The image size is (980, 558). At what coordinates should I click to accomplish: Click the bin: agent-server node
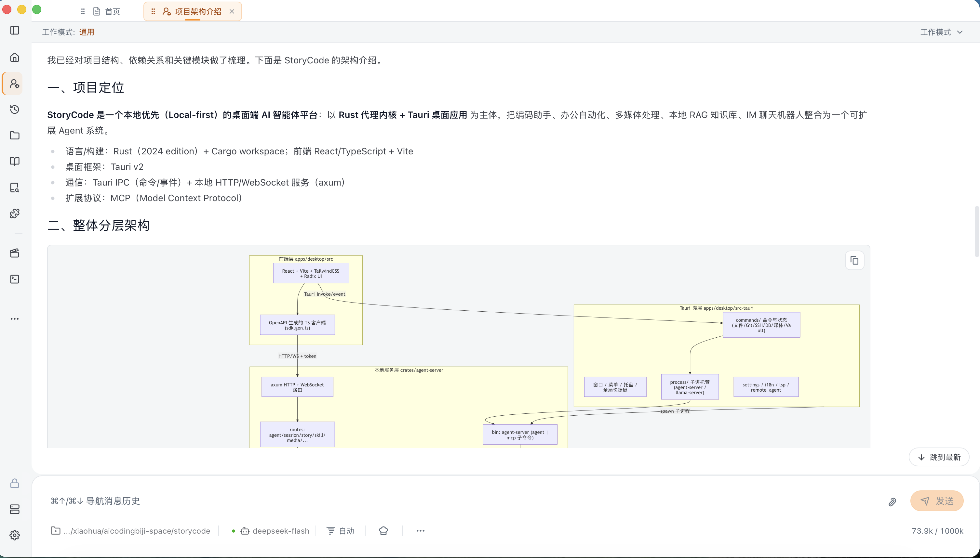[520, 435]
